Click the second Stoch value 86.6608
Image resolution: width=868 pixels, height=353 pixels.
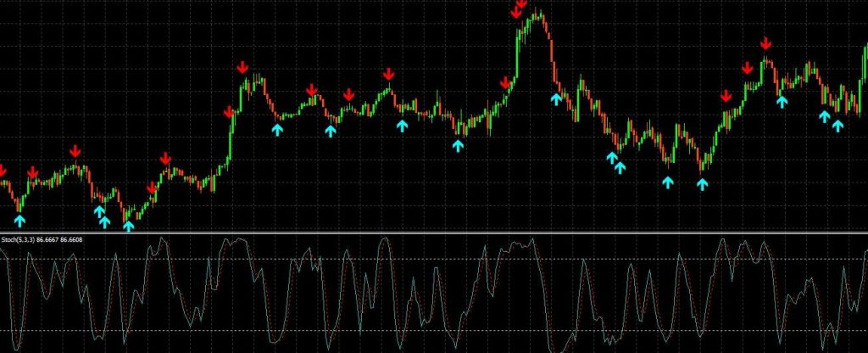tap(70, 240)
